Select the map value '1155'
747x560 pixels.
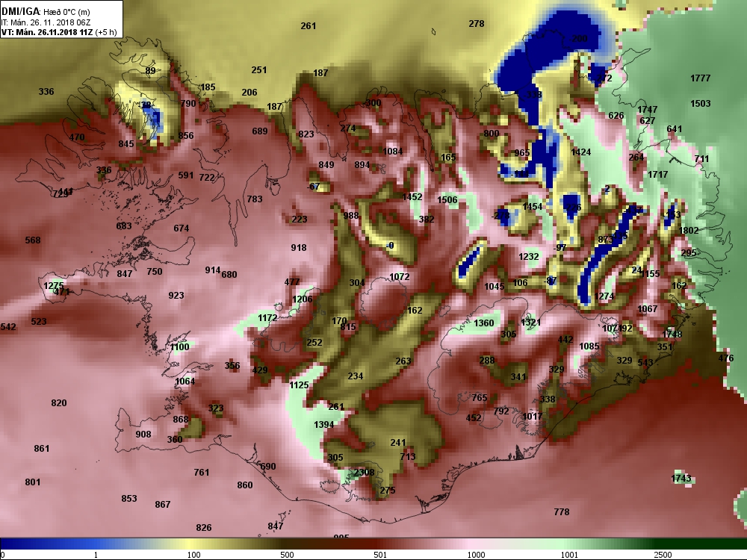651,274
